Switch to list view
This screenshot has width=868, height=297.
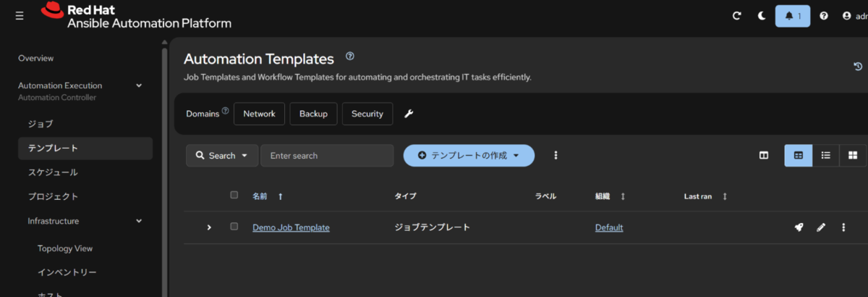click(825, 155)
